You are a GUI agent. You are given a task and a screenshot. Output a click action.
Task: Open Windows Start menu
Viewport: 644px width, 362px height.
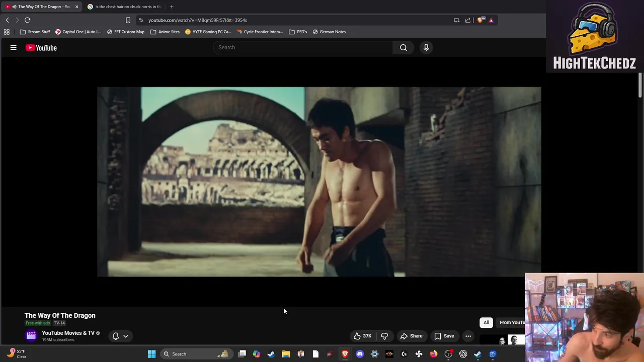151,354
